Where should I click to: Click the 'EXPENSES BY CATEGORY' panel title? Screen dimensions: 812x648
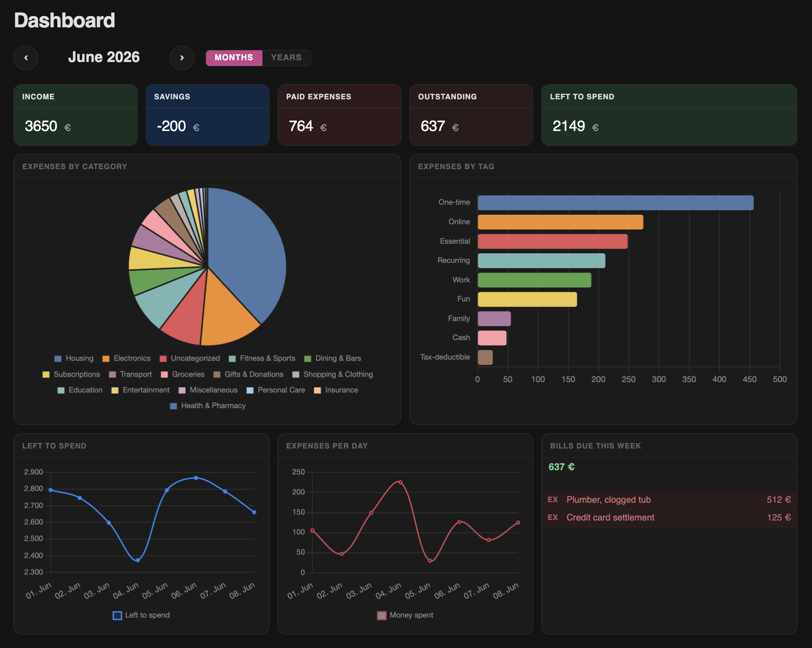pyautogui.click(x=75, y=167)
